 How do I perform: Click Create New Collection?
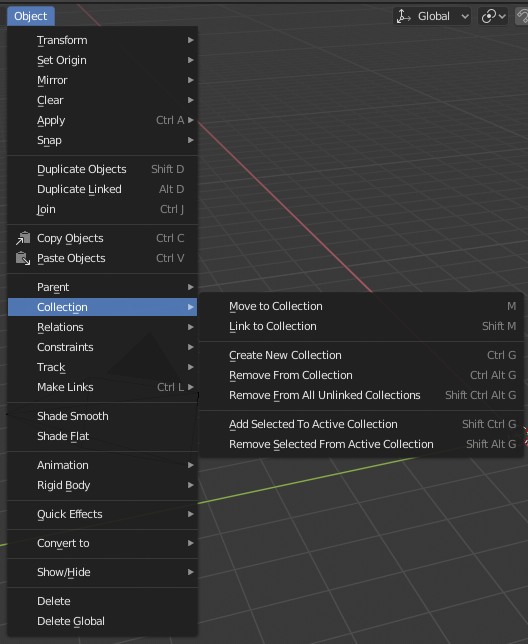pos(361,355)
